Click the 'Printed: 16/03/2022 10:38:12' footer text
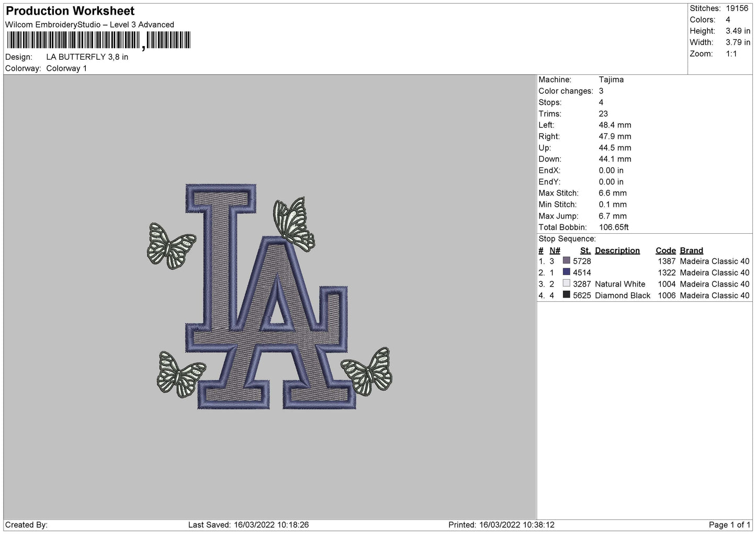 click(501, 525)
